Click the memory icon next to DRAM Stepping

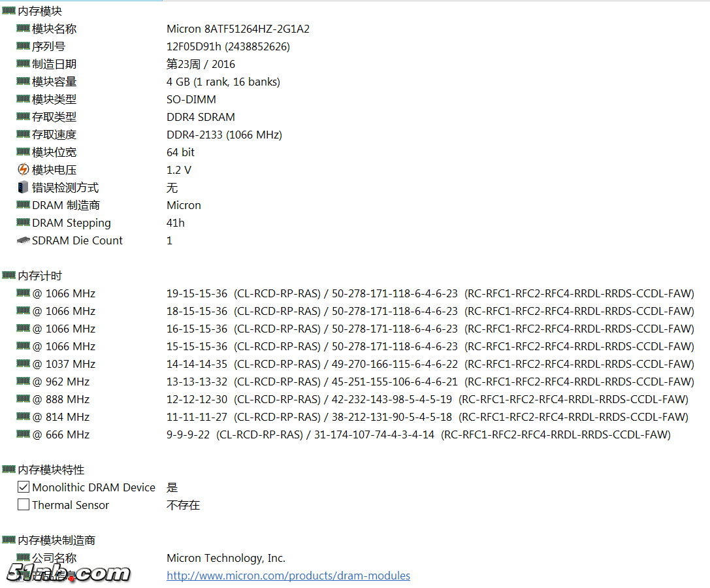[x=23, y=222]
